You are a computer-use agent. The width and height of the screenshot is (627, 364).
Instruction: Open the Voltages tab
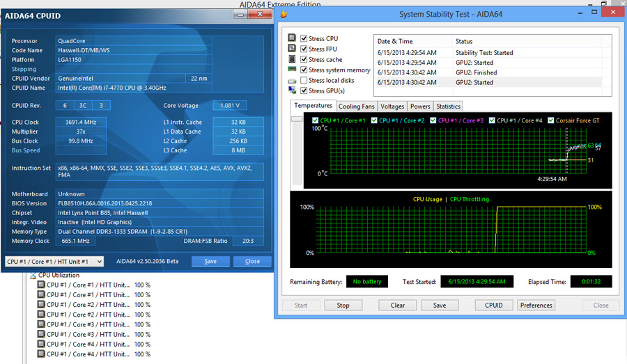[392, 106]
